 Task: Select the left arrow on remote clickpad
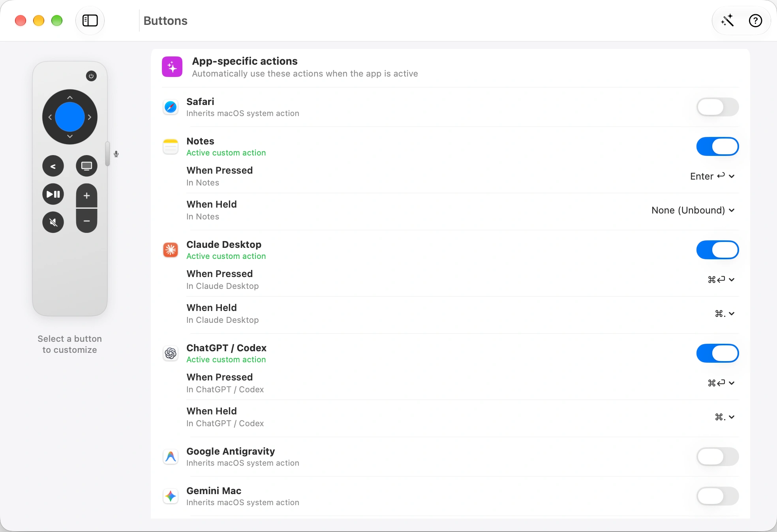(x=50, y=117)
